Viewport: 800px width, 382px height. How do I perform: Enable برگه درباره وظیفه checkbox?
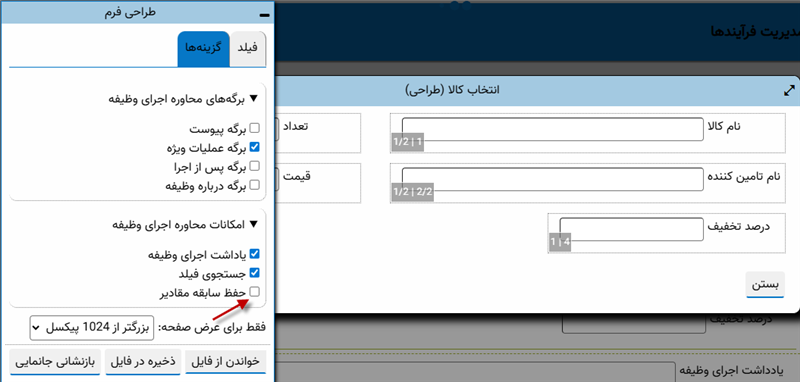tap(256, 185)
